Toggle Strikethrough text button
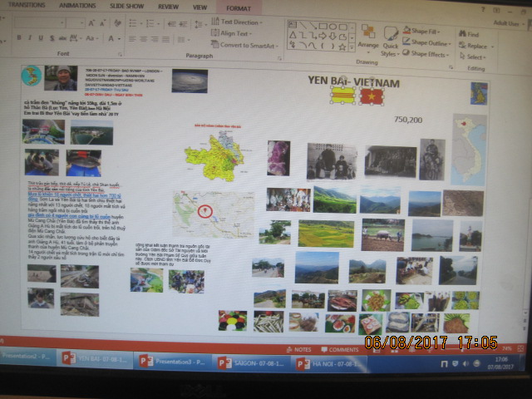This screenshot has width=532, height=399. tap(62, 38)
